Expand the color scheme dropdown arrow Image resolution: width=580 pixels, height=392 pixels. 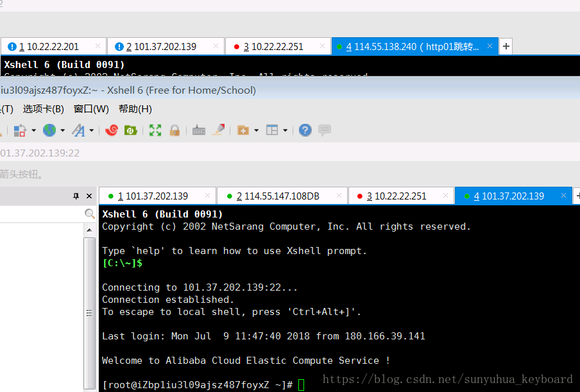pyautogui.click(x=33, y=130)
